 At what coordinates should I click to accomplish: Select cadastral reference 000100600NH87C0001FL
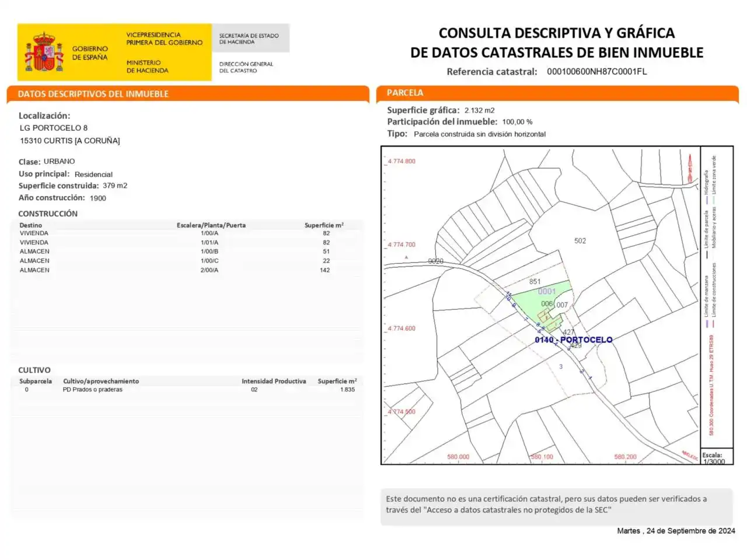[597, 72]
